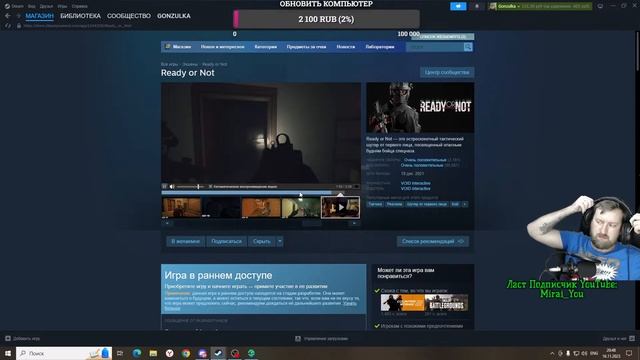The image size is (640, 360).
Task: Open Friends and chat icon
Action: point(632,338)
